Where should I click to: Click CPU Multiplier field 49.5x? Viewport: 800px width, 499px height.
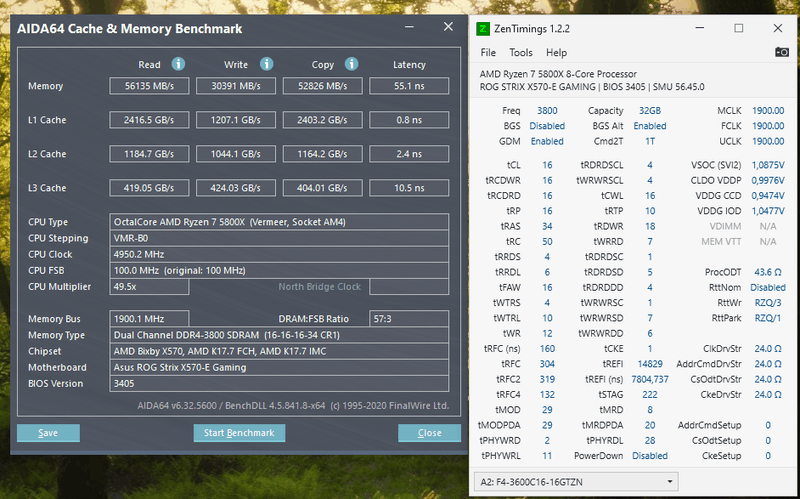pyautogui.click(x=149, y=287)
